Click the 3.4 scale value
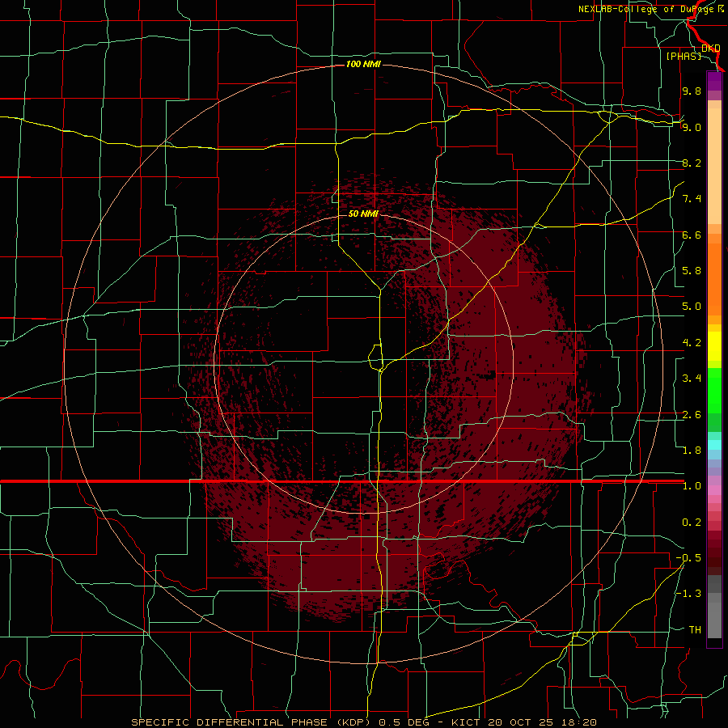 click(x=692, y=379)
